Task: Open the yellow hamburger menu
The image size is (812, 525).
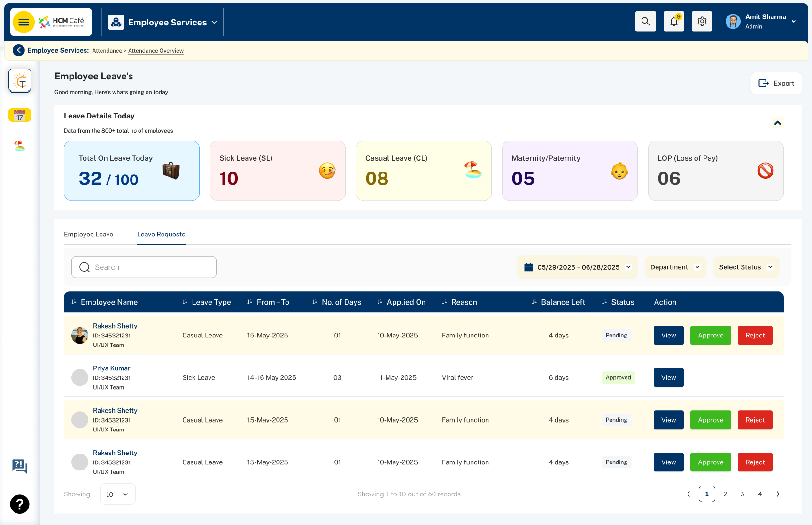Action: tap(23, 22)
